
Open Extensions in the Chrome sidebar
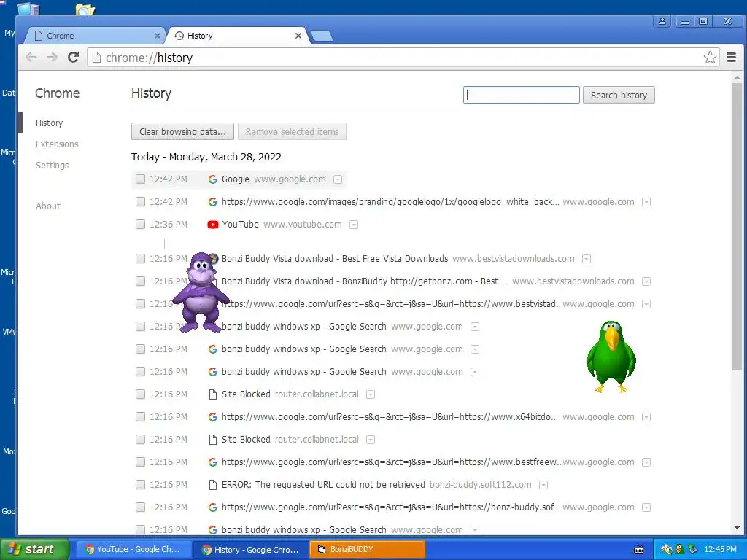point(57,144)
